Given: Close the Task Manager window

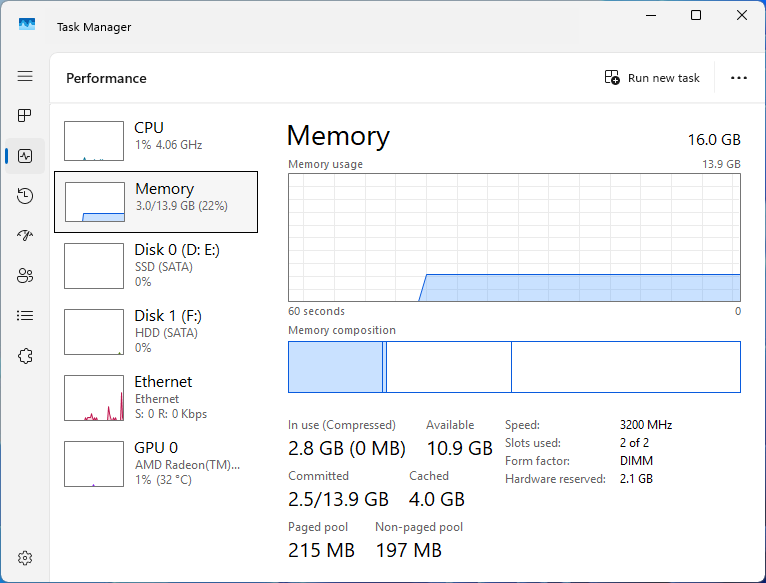Looking at the screenshot, I should [x=742, y=15].
